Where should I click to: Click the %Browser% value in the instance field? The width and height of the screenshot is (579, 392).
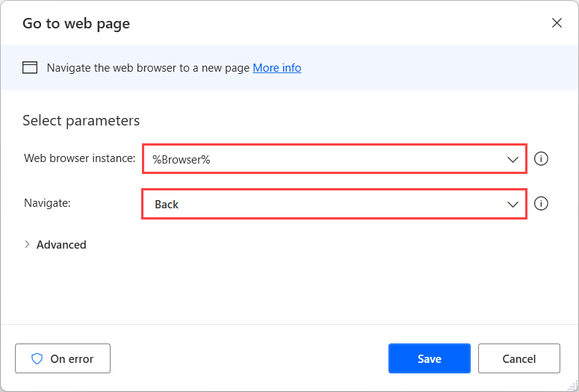coord(182,160)
